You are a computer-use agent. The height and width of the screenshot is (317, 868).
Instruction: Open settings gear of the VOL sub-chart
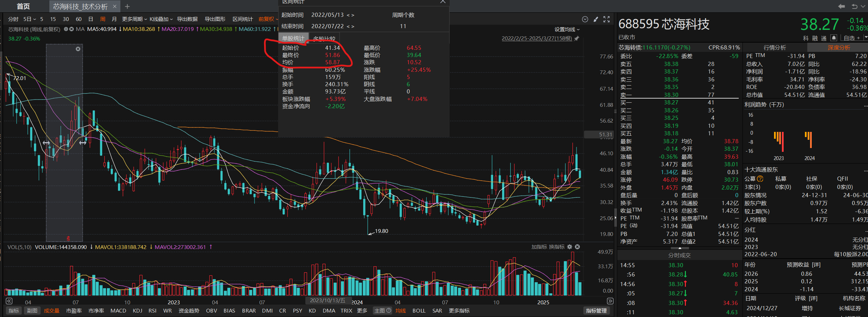coord(570,247)
